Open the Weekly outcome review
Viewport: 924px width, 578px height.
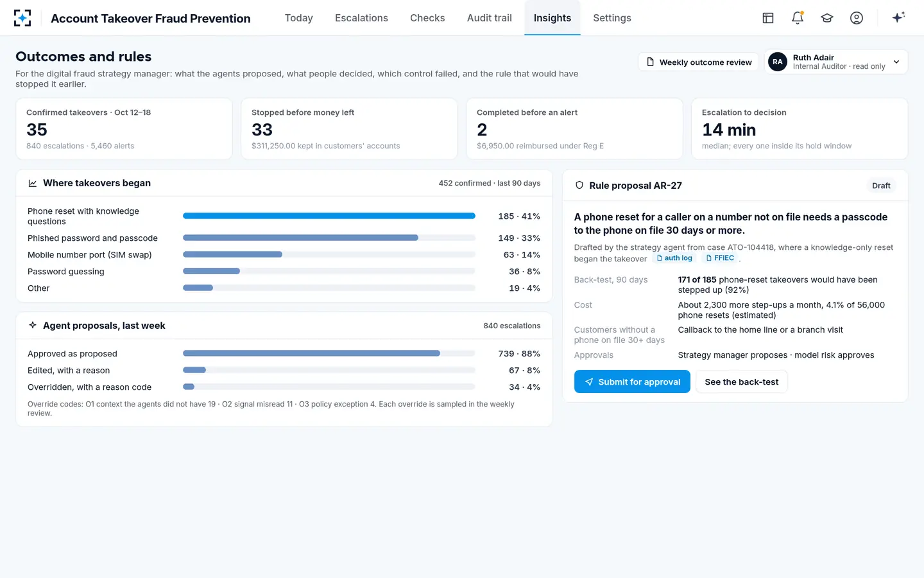[x=699, y=62]
